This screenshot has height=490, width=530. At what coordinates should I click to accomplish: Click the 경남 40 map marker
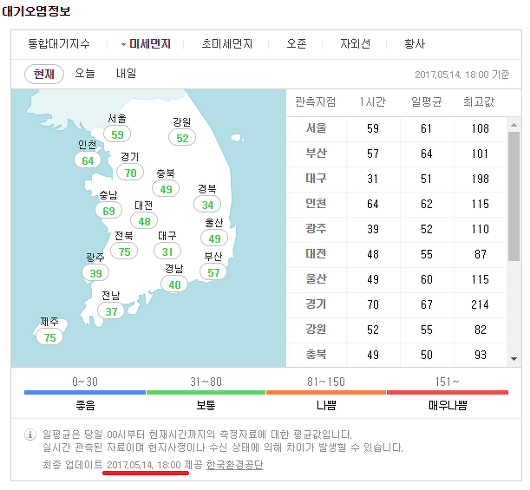pyautogui.click(x=174, y=285)
